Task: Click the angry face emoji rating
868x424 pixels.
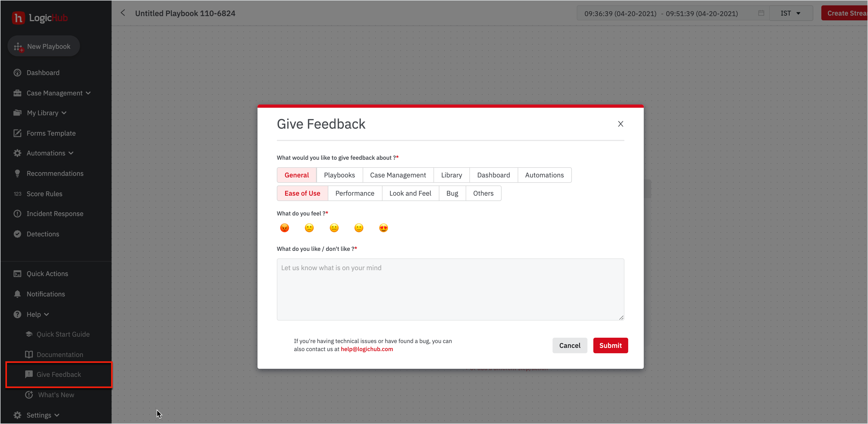Action: [284, 228]
